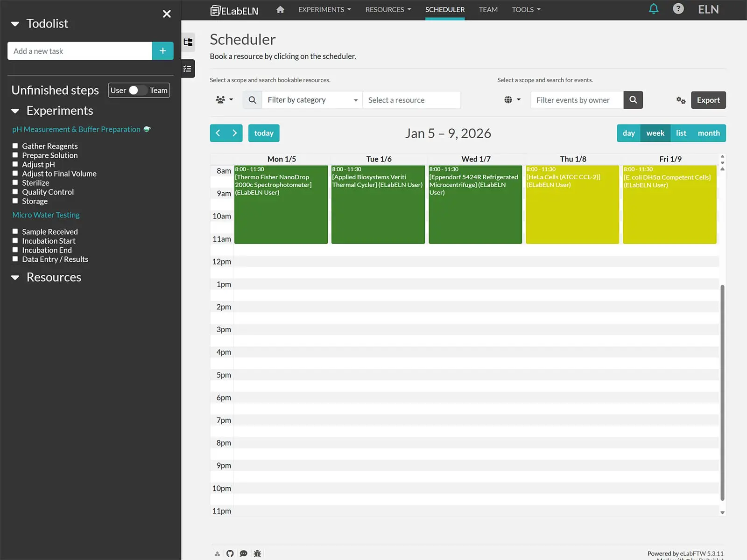
Task: Click the help question mark icon
Action: point(678,9)
